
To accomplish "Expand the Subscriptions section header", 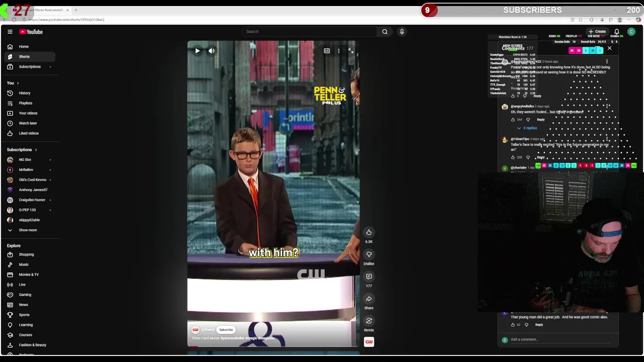I will (x=22, y=150).
